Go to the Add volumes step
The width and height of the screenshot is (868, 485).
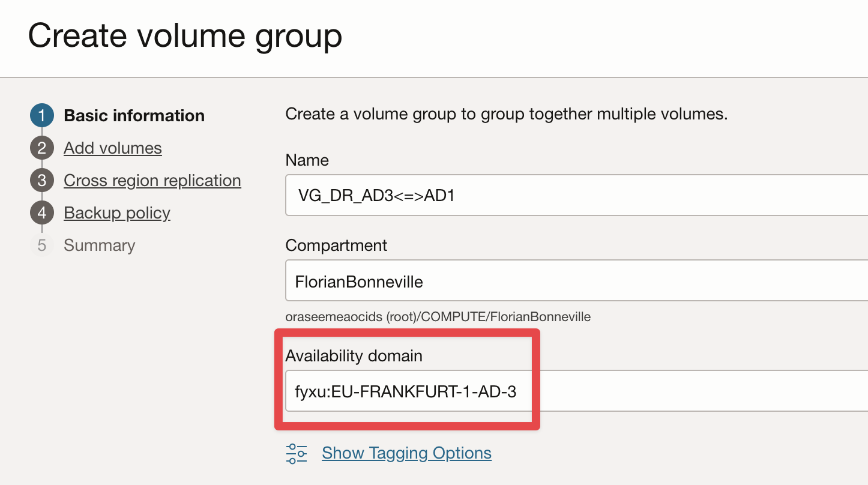(x=113, y=148)
